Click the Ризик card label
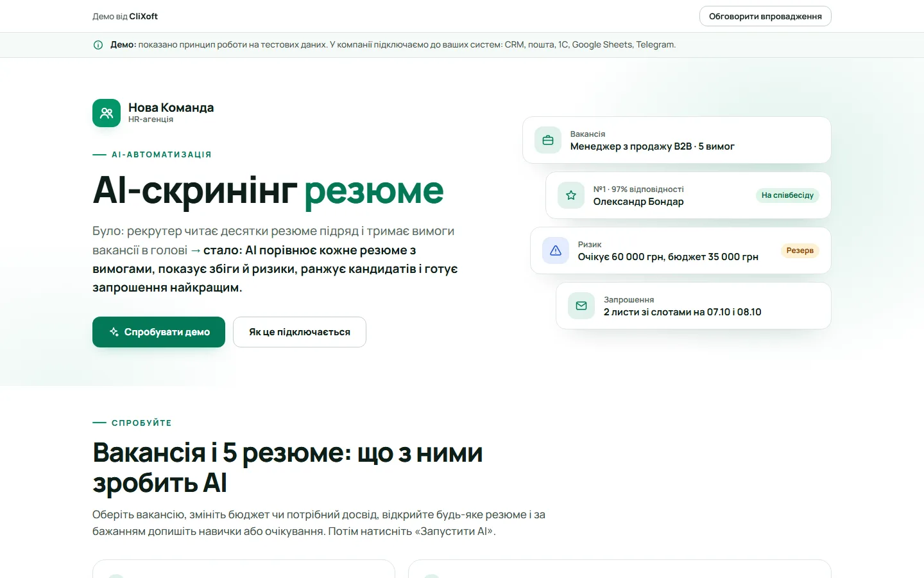The image size is (924, 578). pos(590,245)
